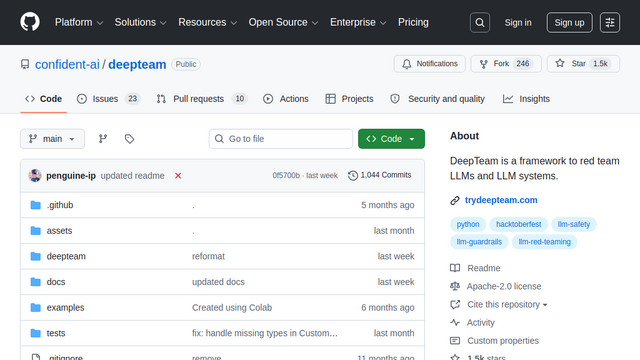640x360 pixels.
Task: Click the Custom properties icon
Action: click(455, 340)
